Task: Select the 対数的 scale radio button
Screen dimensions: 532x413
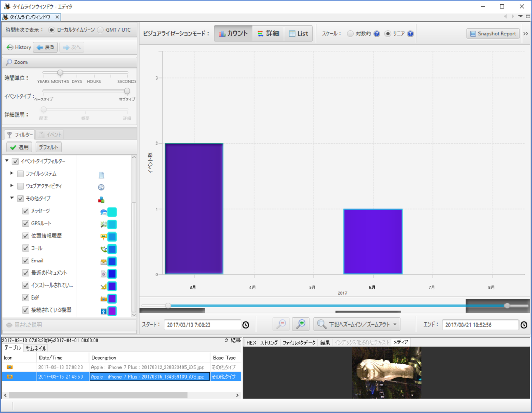Action: pyautogui.click(x=350, y=34)
